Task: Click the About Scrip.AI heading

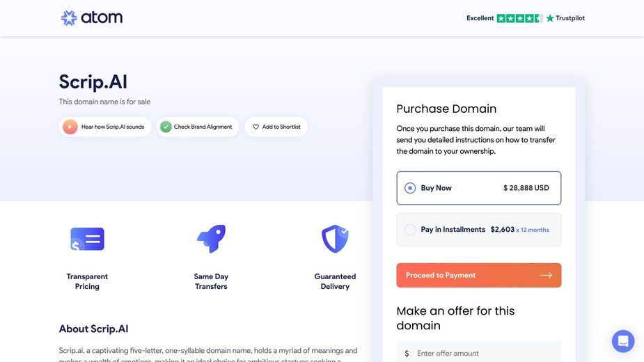Action: pyautogui.click(x=94, y=329)
